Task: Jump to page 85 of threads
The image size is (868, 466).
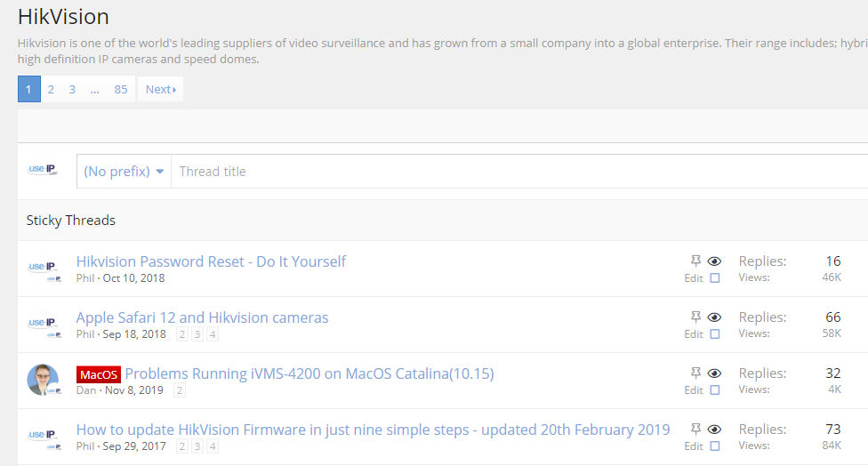Action: (x=121, y=89)
